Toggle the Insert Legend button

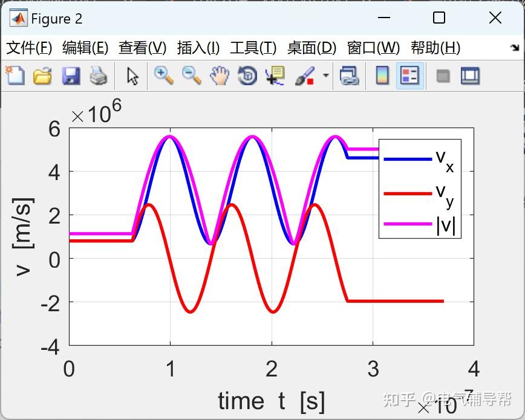[410, 76]
